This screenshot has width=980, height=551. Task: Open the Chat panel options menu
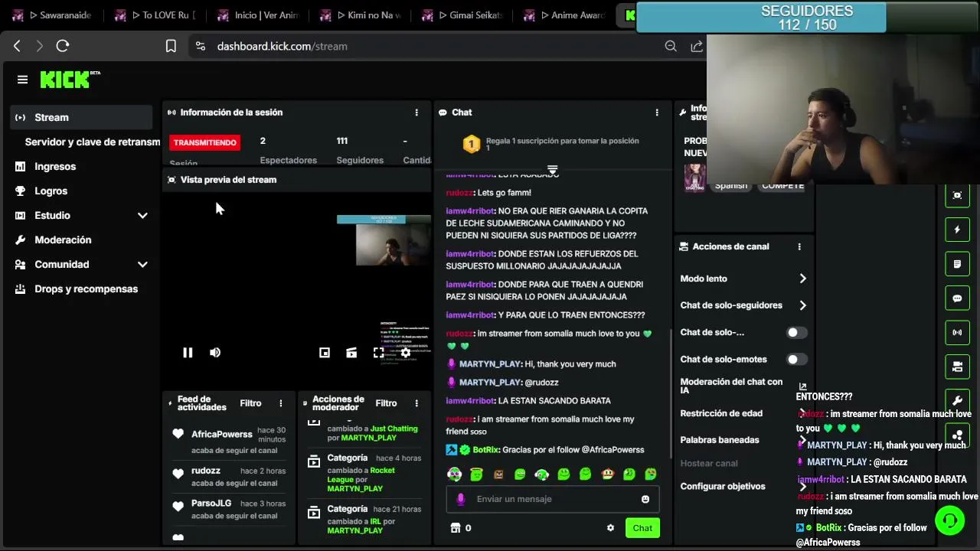(x=657, y=112)
